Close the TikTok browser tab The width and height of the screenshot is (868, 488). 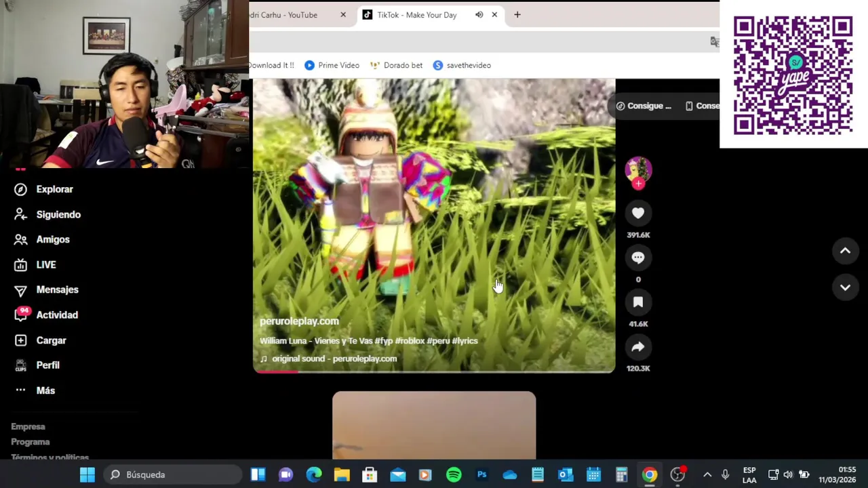tap(494, 15)
